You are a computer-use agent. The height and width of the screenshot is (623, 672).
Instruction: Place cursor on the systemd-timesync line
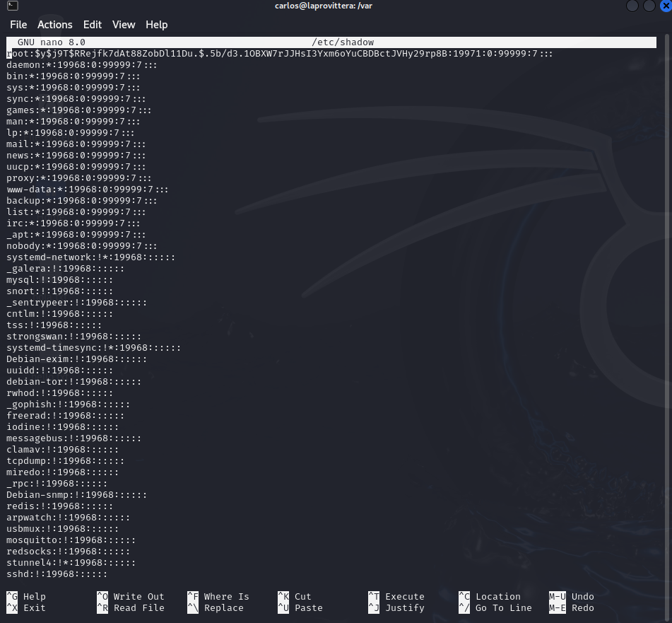point(93,348)
